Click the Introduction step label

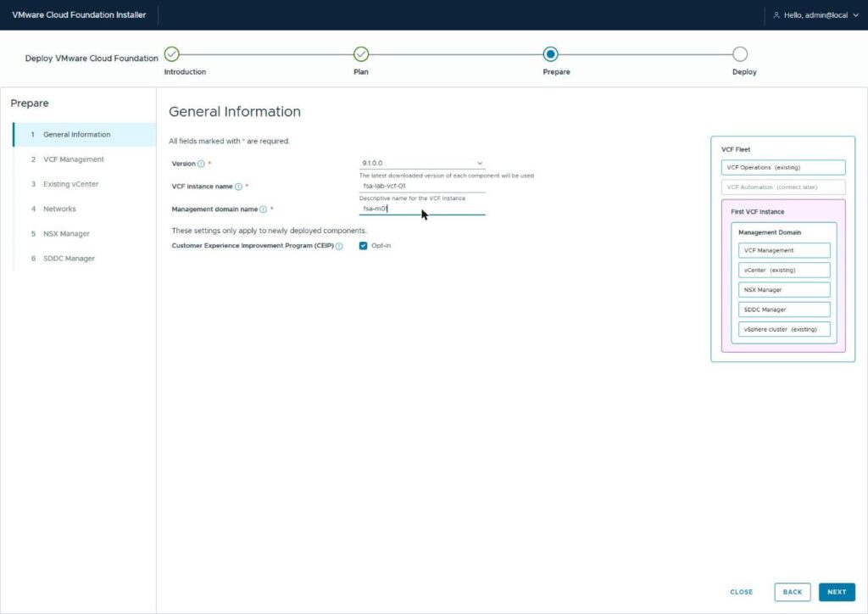[185, 72]
